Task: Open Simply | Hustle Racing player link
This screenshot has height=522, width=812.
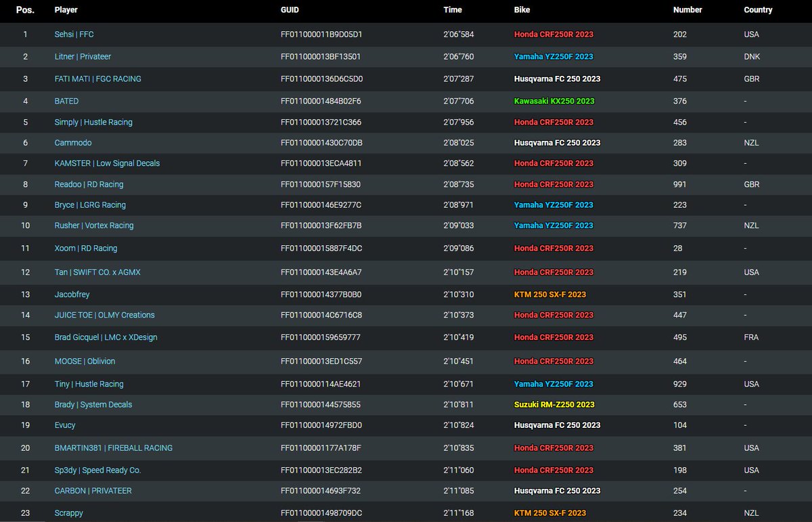Action: pos(93,123)
